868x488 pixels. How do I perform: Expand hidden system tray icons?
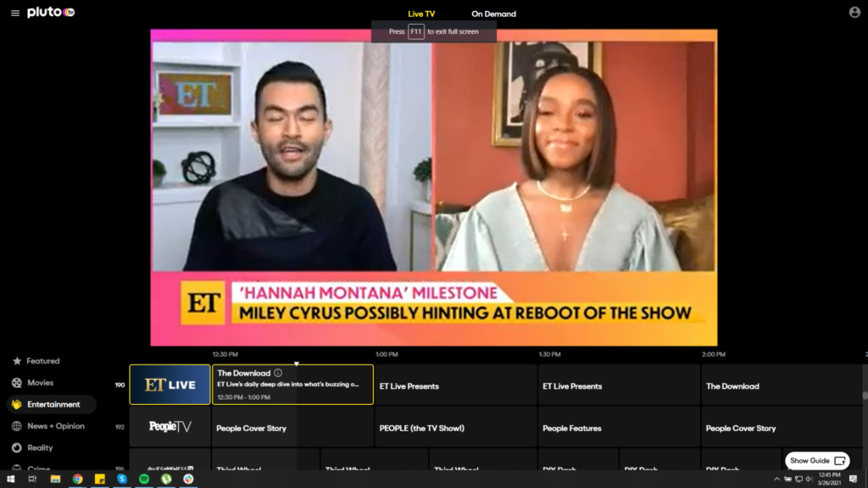pyautogui.click(x=776, y=480)
